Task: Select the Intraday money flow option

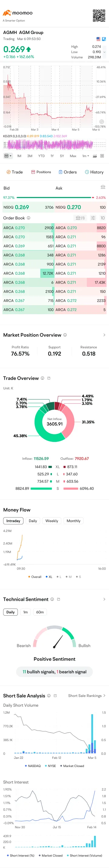Action: point(13,521)
